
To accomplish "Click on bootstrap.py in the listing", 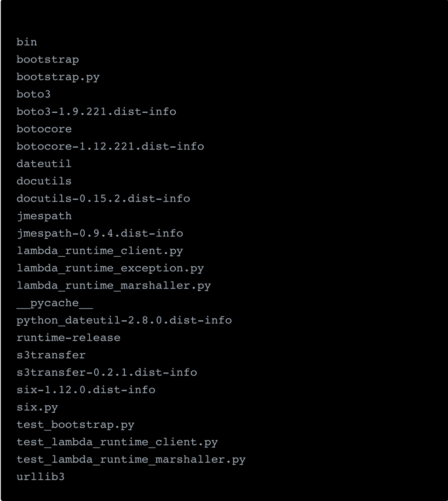I will point(58,77).
